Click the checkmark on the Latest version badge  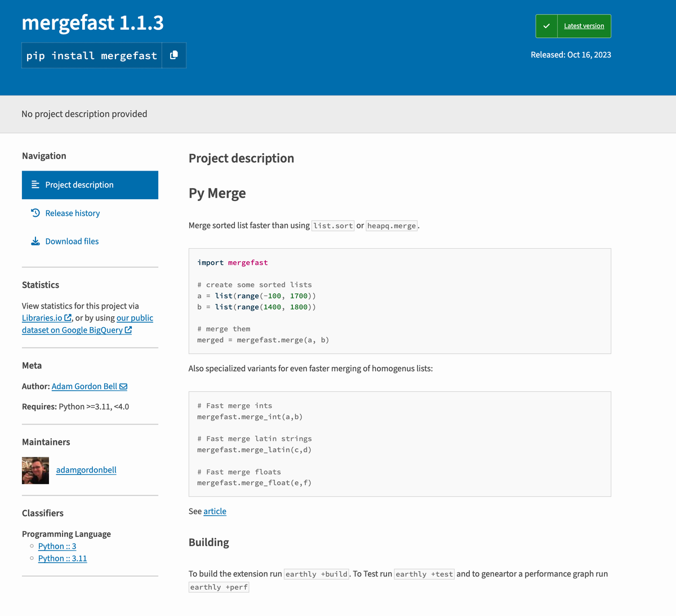[545, 25]
